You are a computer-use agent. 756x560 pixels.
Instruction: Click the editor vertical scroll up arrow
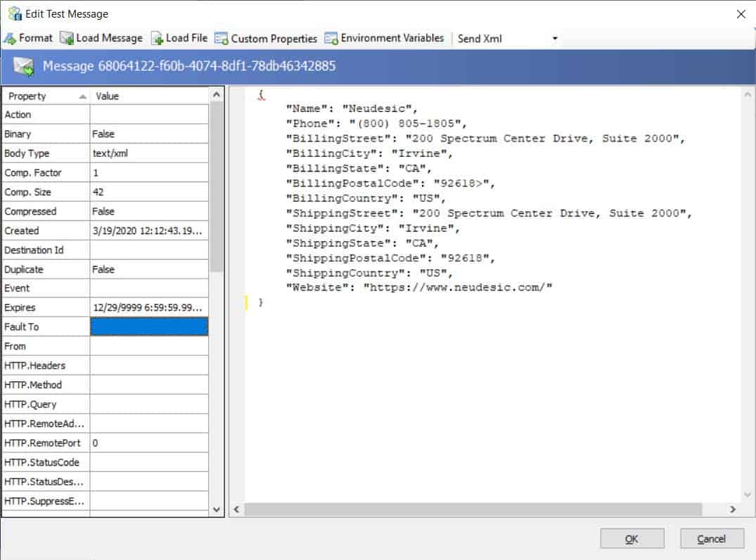748,94
